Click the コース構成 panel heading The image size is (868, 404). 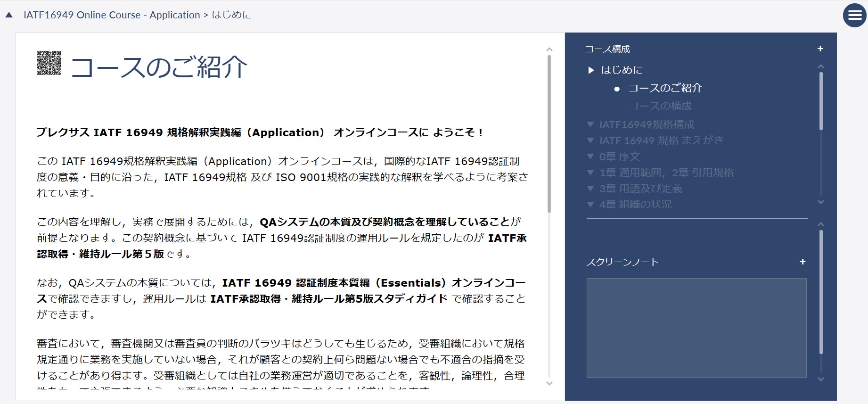click(607, 49)
